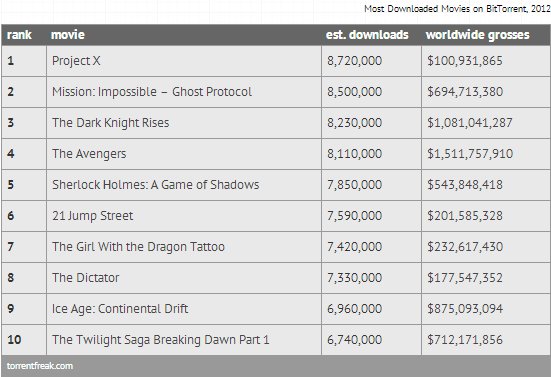The width and height of the screenshot is (551, 377).
Task: Select the Project X movie cell
Action: click(184, 61)
